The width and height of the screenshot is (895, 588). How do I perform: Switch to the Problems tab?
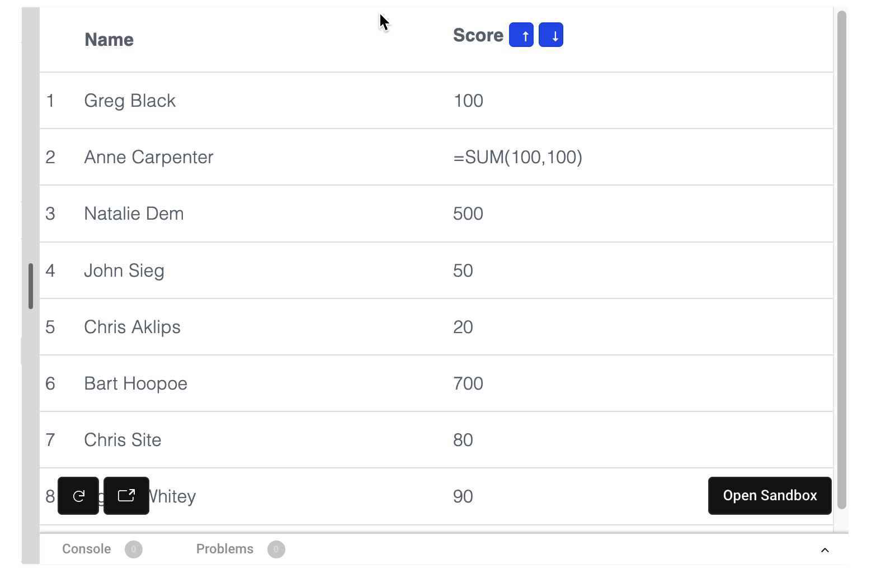(x=225, y=549)
